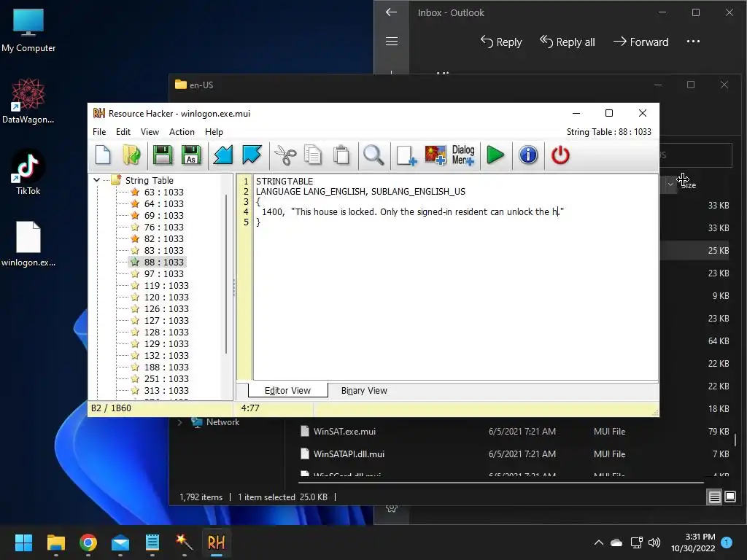This screenshot has width=747, height=560.
Task: Click the red power exit icon
Action: point(560,155)
